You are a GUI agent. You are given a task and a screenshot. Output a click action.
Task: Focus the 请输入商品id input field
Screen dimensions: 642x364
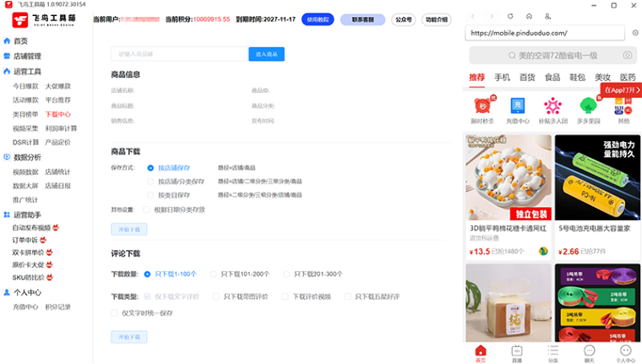[180, 54]
